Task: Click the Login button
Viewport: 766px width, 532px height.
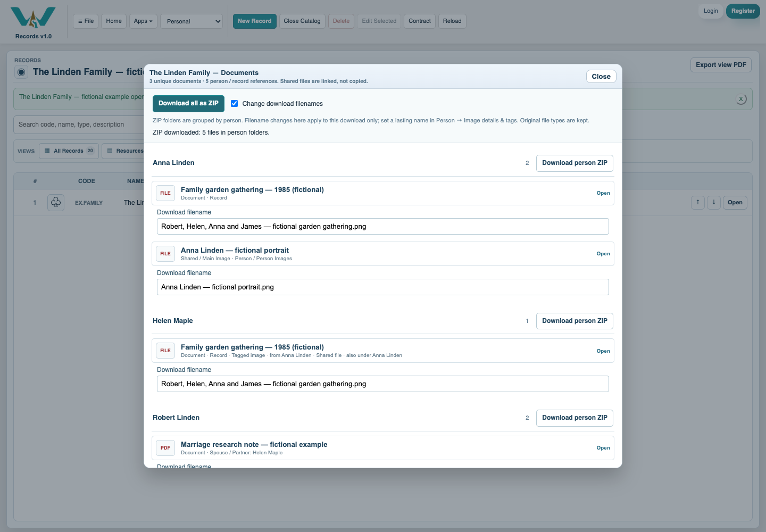Action: (711, 11)
